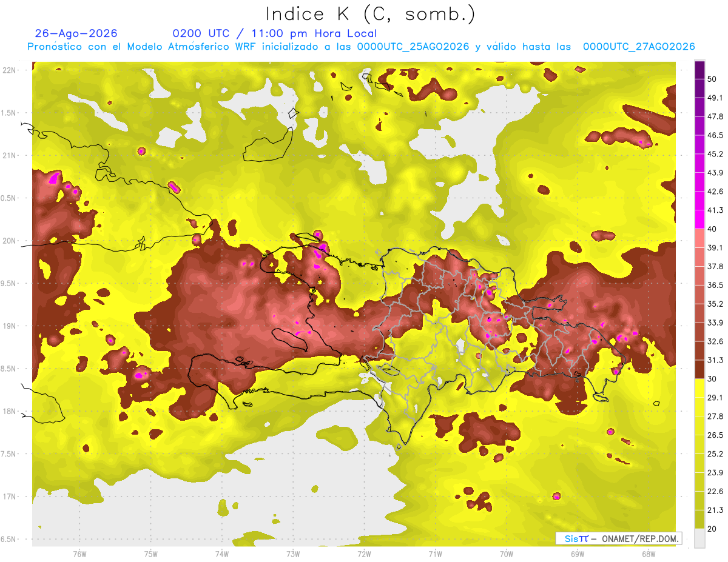The width and height of the screenshot is (728, 562).
Task: Click the colorbar value '36.5'
Action: click(715, 285)
